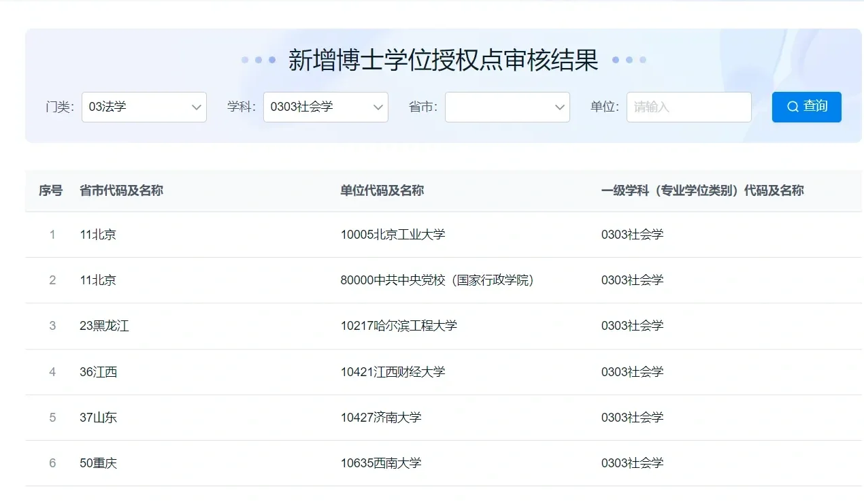This screenshot has height=504, width=864.
Task: Click the 36江西 cell
Action: pos(98,372)
